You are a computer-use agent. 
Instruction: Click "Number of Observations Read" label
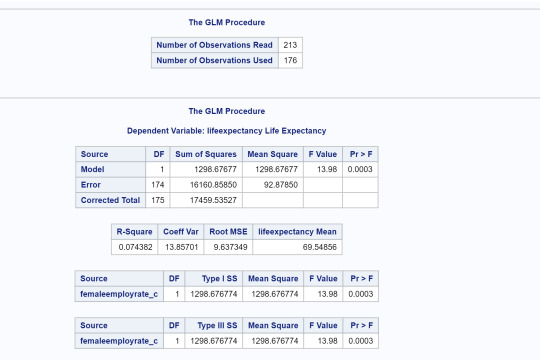[x=214, y=45]
